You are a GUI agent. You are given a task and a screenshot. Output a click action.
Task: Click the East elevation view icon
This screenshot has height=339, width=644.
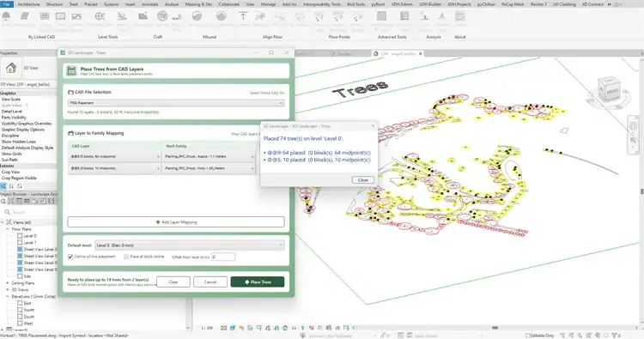coord(20,303)
